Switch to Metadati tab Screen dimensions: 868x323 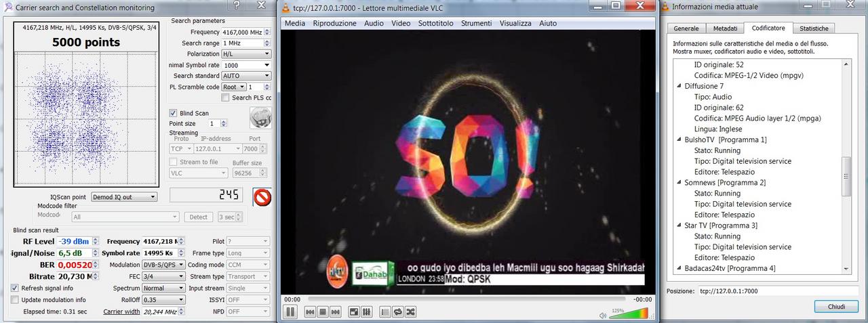(x=725, y=28)
